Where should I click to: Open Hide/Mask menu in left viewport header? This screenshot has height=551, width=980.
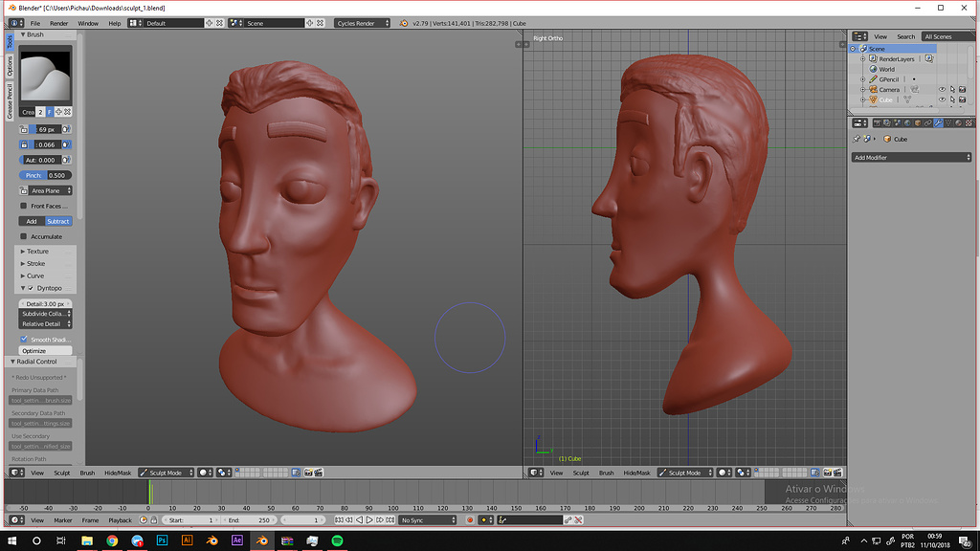coord(118,473)
